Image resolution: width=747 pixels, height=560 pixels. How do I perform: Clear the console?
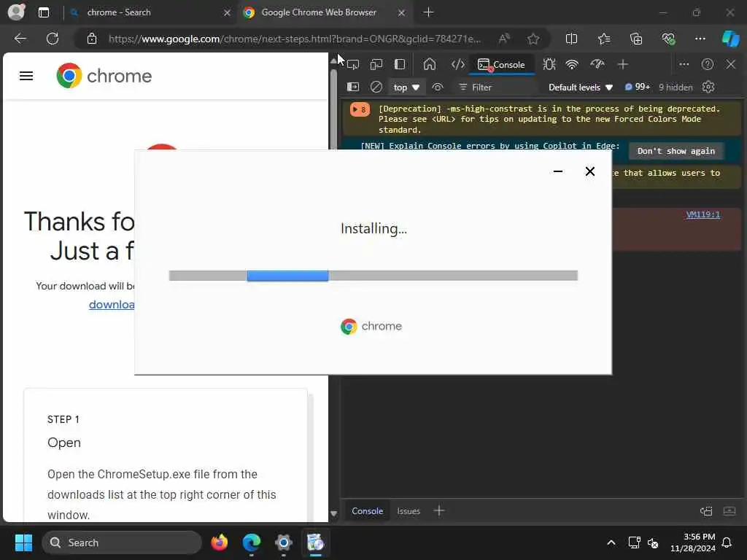(376, 87)
